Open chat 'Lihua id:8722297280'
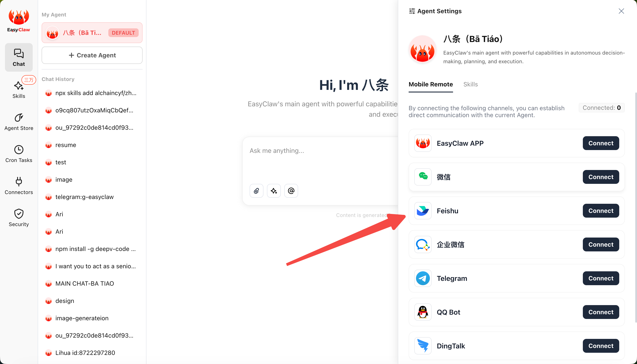The width and height of the screenshot is (637, 364). pos(92,353)
